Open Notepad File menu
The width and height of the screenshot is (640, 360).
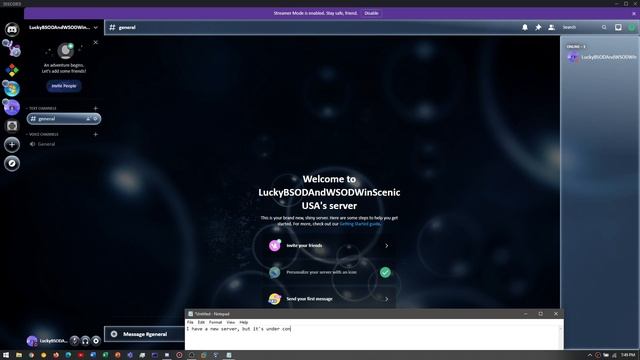tap(190, 322)
